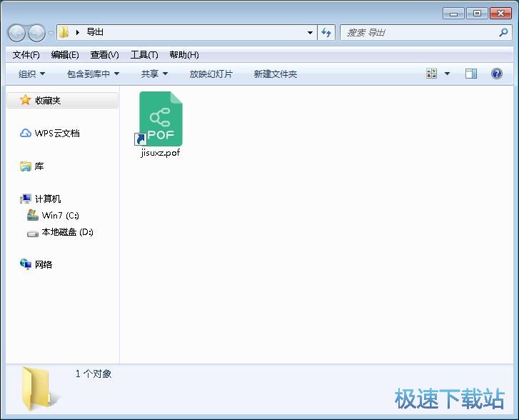The image size is (519, 420).
Task: Select 收藏夹 in navigation pane
Action: pyautogui.click(x=63, y=100)
